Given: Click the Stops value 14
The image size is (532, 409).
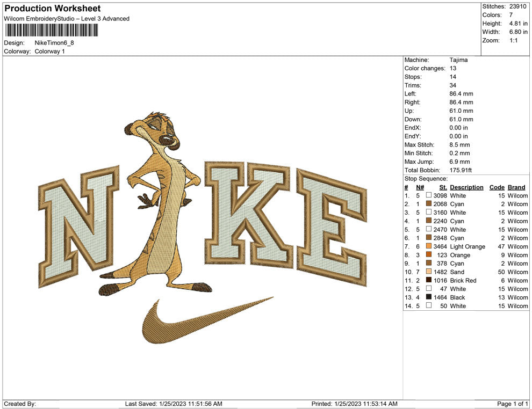Looking at the screenshot, I should tap(452, 77).
